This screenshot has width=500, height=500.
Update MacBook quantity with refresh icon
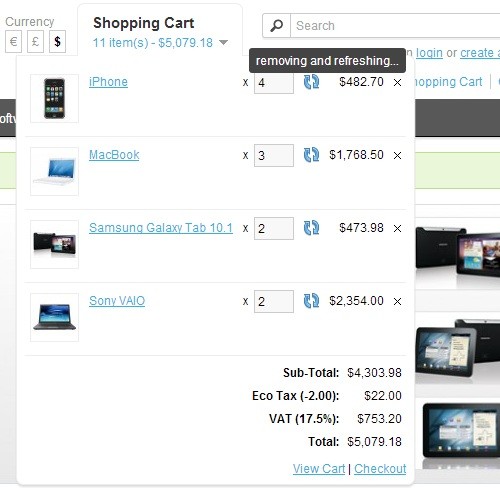(x=311, y=155)
